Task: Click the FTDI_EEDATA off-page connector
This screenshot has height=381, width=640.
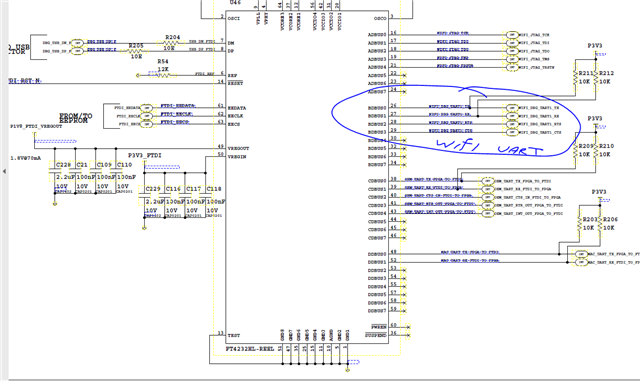Action: point(147,108)
